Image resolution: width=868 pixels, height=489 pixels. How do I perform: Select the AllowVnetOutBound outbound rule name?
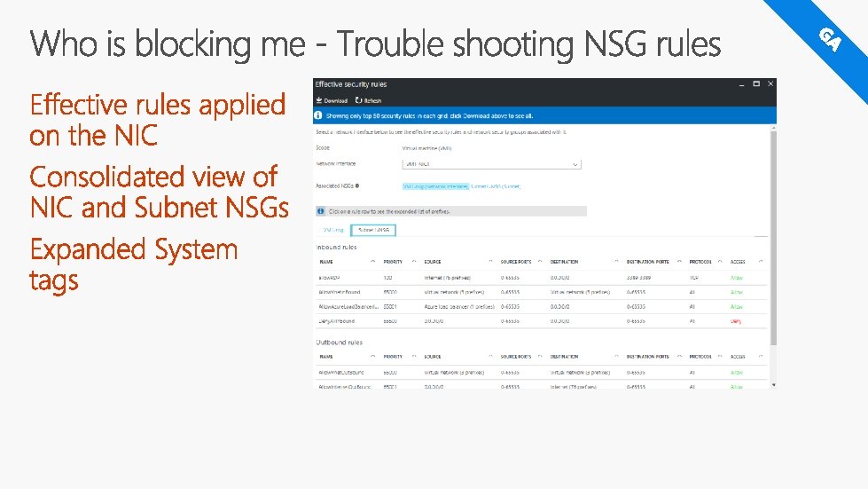(x=341, y=372)
